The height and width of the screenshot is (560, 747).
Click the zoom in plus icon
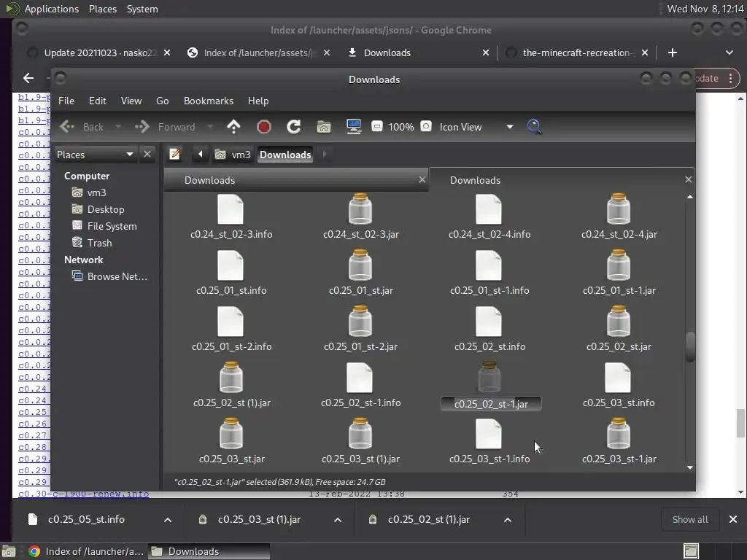point(426,126)
